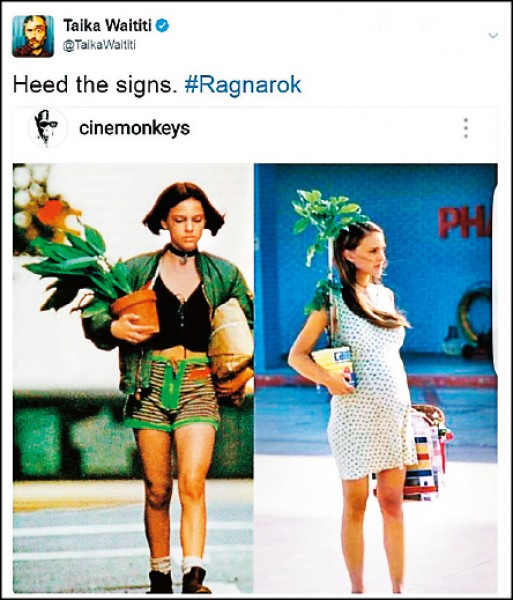The height and width of the screenshot is (600, 513).
Task: Click the red PH sign in right photo
Action: tap(464, 223)
